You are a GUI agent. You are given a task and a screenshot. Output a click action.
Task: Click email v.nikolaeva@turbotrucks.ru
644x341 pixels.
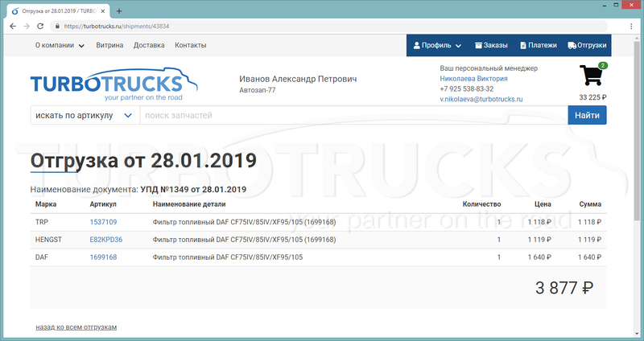[x=481, y=99]
